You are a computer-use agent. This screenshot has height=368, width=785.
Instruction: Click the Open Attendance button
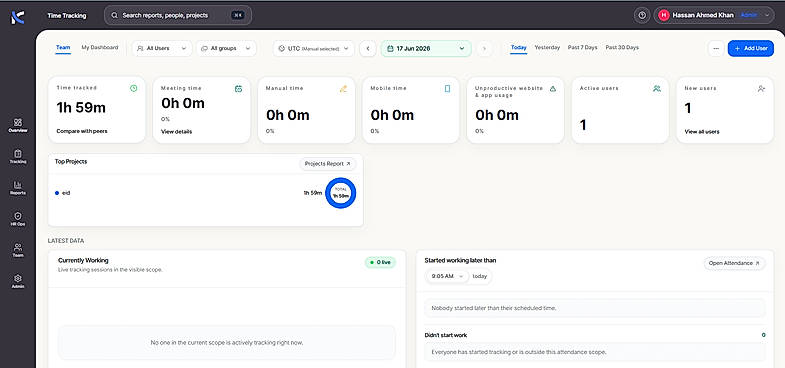(x=734, y=263)
